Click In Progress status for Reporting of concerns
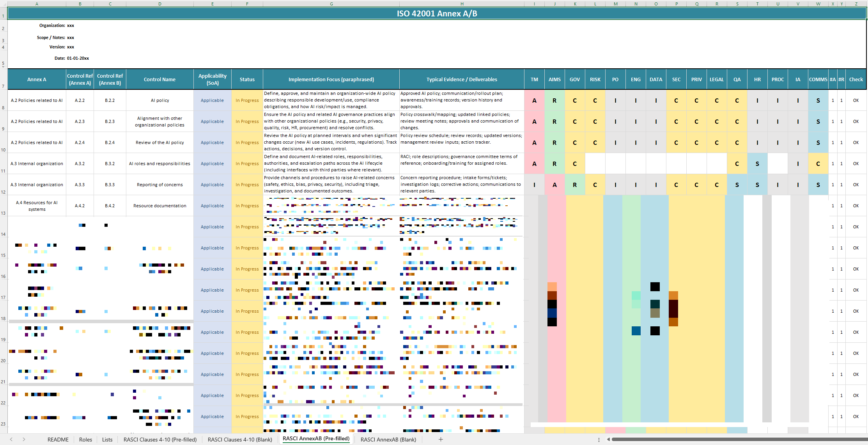This screenshot has height=445, width=868. click(x=247, y=185)
